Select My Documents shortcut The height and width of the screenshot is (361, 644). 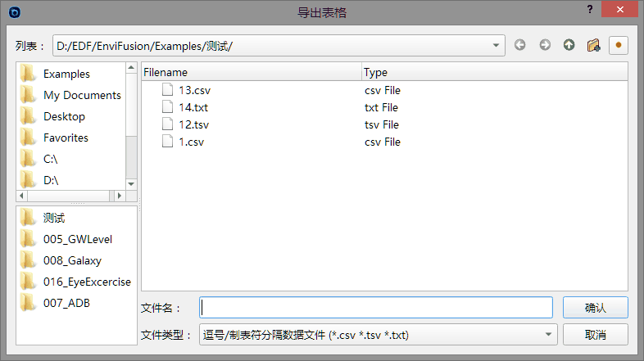82,95
